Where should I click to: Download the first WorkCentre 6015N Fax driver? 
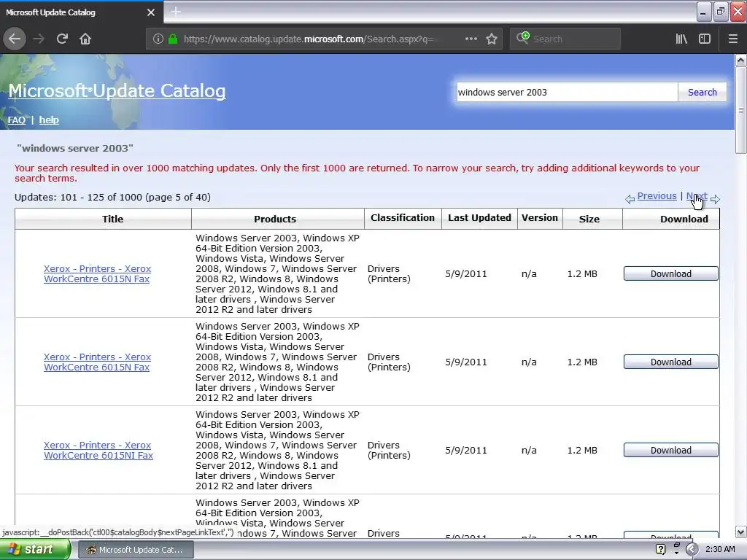point(671,274)
